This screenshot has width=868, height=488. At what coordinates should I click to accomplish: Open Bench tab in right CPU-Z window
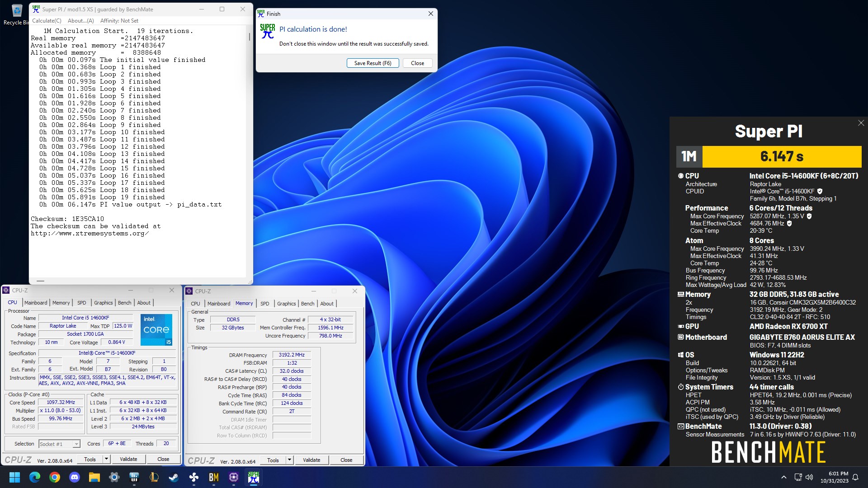[308, 304]
